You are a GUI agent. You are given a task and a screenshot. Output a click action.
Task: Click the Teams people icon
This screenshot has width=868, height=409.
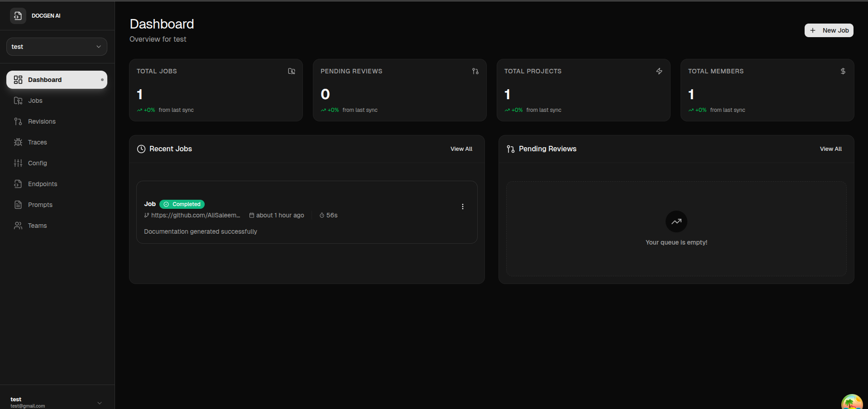18,226
